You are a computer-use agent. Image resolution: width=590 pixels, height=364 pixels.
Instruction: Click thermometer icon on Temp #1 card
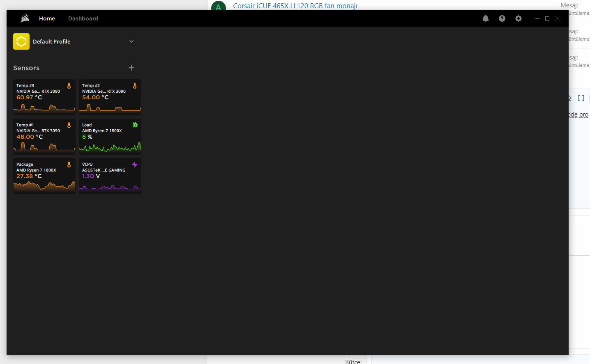(69, 125)
